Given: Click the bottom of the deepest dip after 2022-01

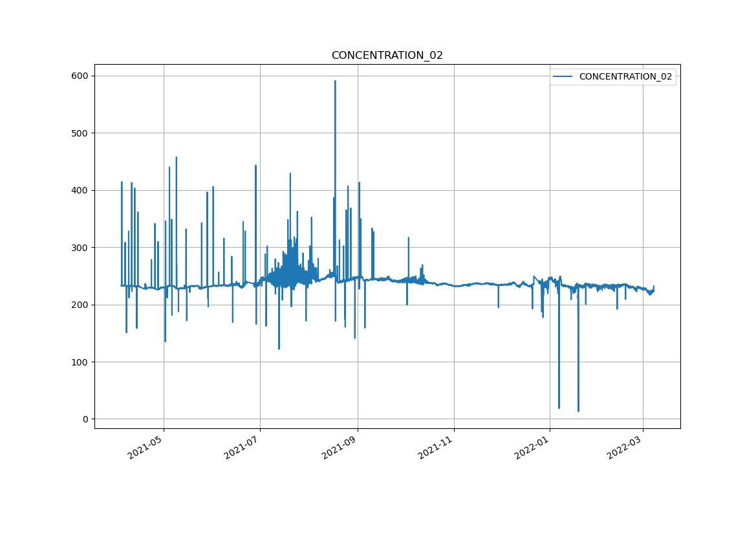Looking at the screenshot, I should (578, 410).
